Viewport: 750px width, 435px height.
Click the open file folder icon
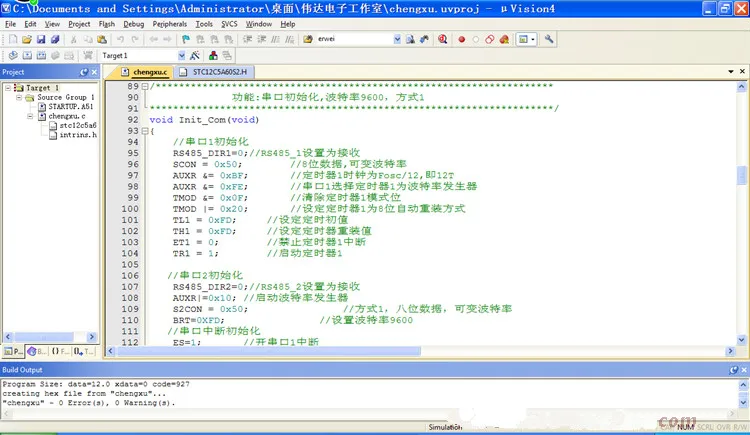click(x=27, y=39)
